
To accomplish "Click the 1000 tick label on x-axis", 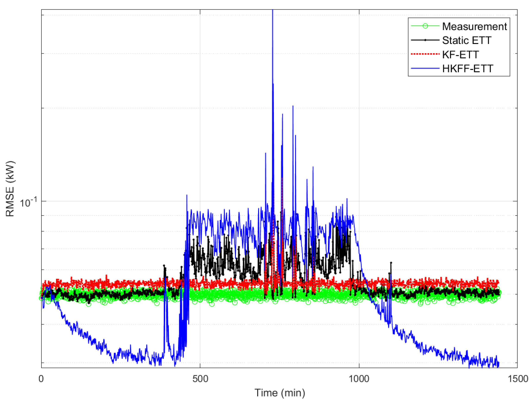I will 359,379.
